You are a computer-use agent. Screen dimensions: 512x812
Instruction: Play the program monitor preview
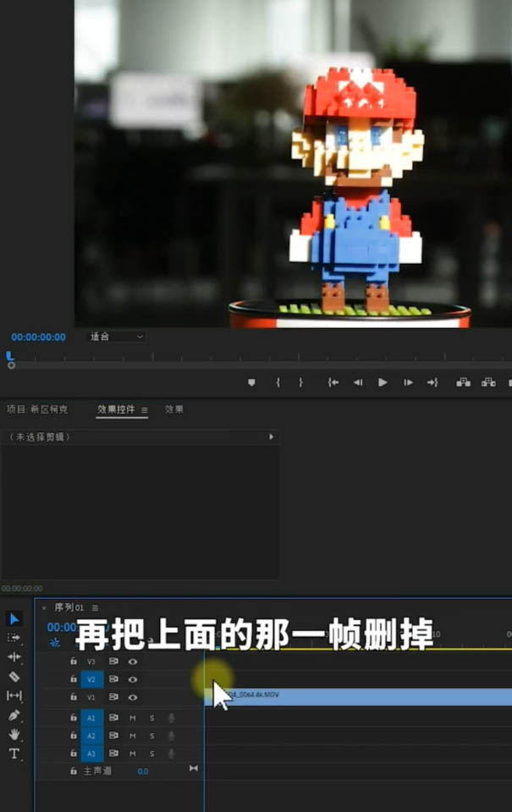[383, 382]
